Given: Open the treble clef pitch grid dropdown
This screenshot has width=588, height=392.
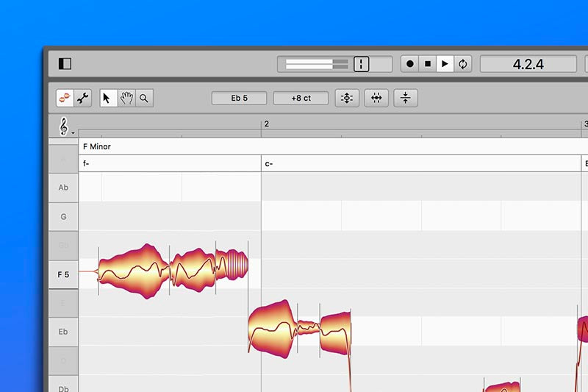Looking at the screenshot, I should click(x=66, y=126).
